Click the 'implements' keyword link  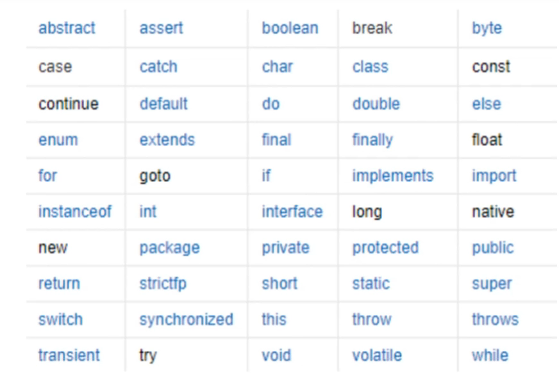point(392,176)
